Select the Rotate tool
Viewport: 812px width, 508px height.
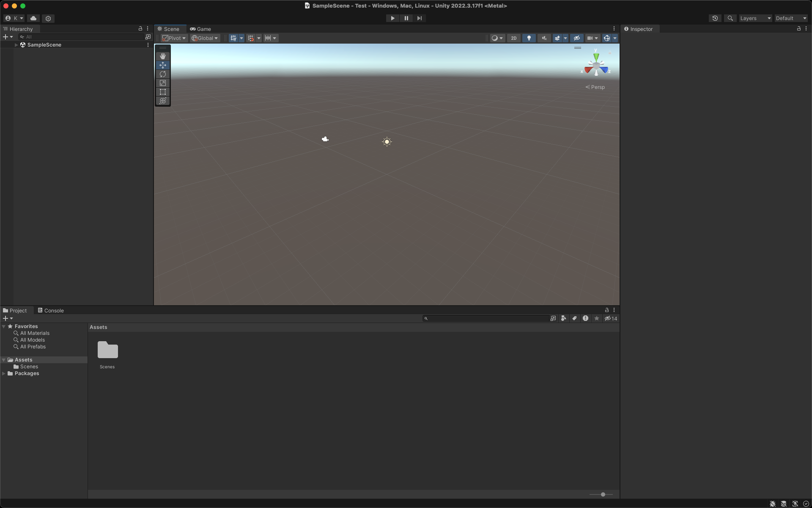163,74
